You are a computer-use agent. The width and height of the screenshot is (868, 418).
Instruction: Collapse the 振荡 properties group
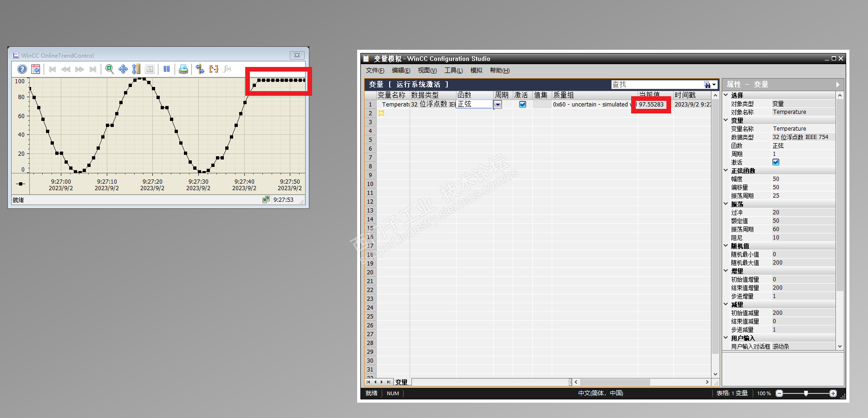click(726, 204)
